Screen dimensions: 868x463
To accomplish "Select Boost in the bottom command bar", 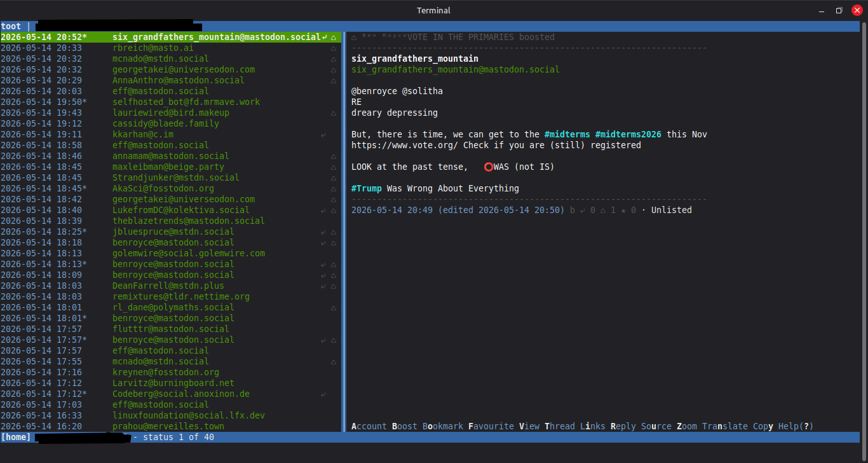I will click(x=405, y=426).
